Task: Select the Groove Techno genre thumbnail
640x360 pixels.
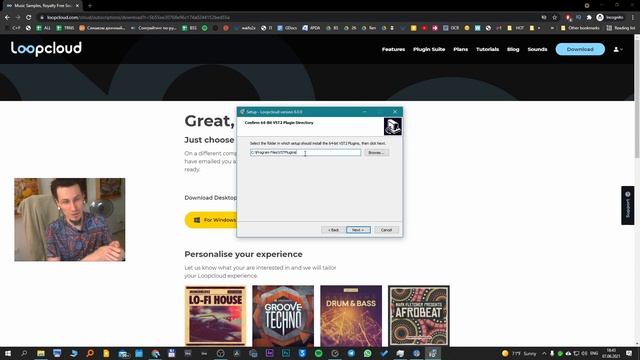Action: click(283, 316)
